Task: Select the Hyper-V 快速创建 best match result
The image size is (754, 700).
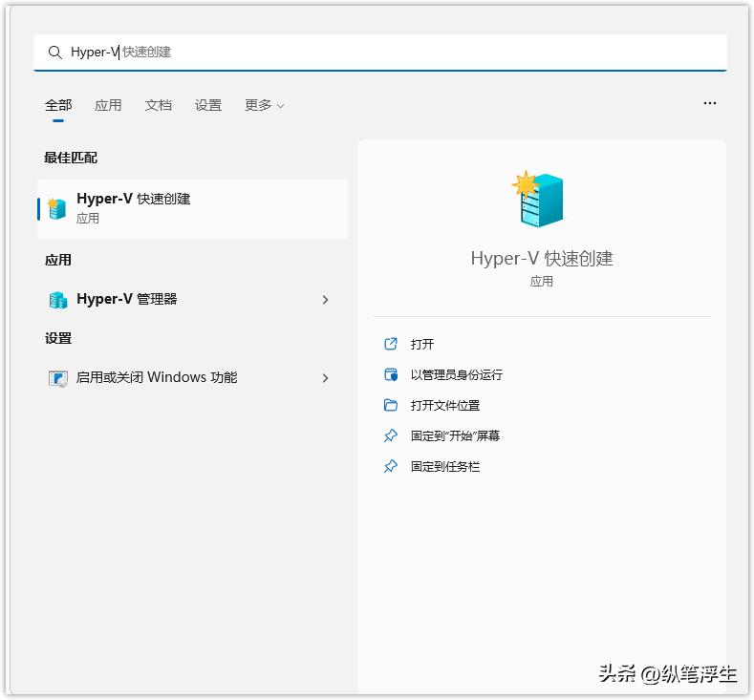Action: 192,209
